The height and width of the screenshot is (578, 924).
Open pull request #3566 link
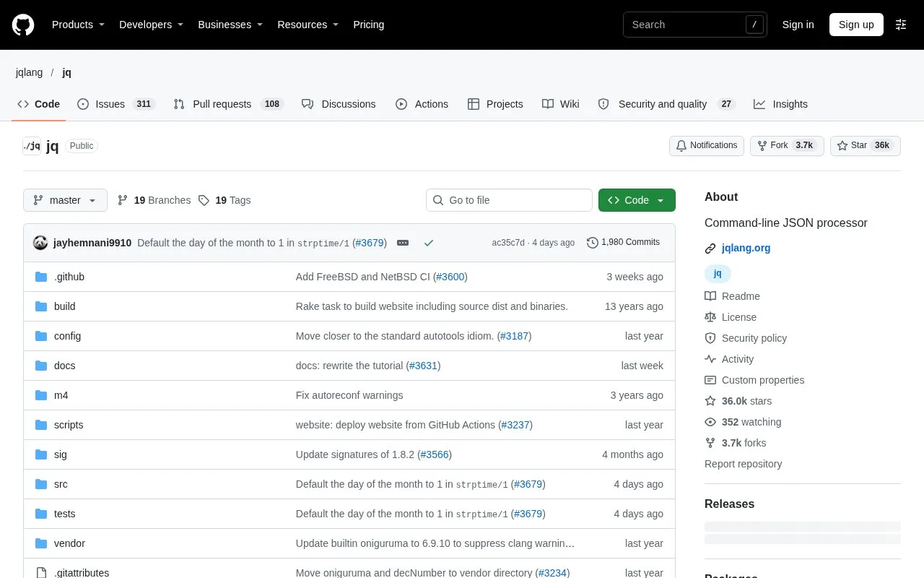click(x=435, y=454)
